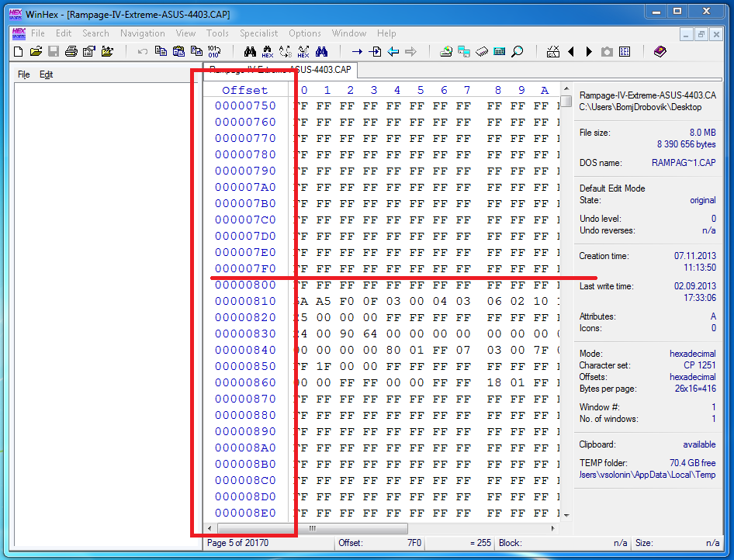The width and height of the screenshot is (734, 560).
Task: Click the Undo arrow icon
Action: coord(143,51)
